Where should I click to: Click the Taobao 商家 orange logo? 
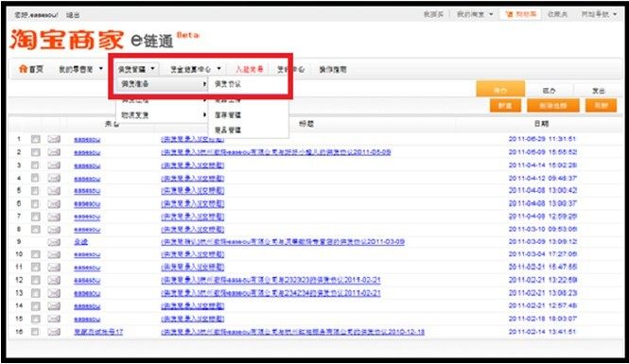click(x=66, y=40)
